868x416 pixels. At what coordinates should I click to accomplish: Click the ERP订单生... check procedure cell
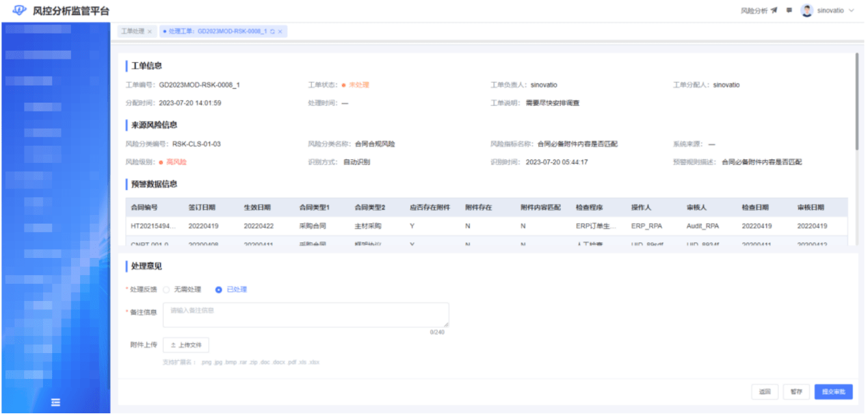(x=596, y=225)
